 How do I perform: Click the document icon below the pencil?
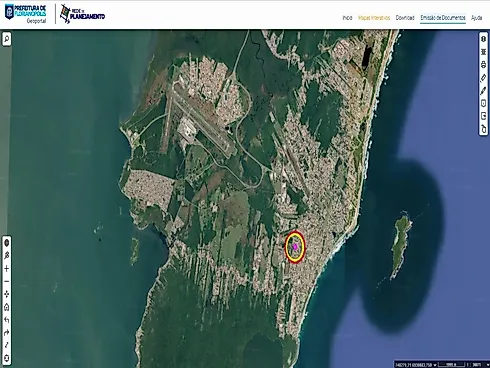(484, 103)
